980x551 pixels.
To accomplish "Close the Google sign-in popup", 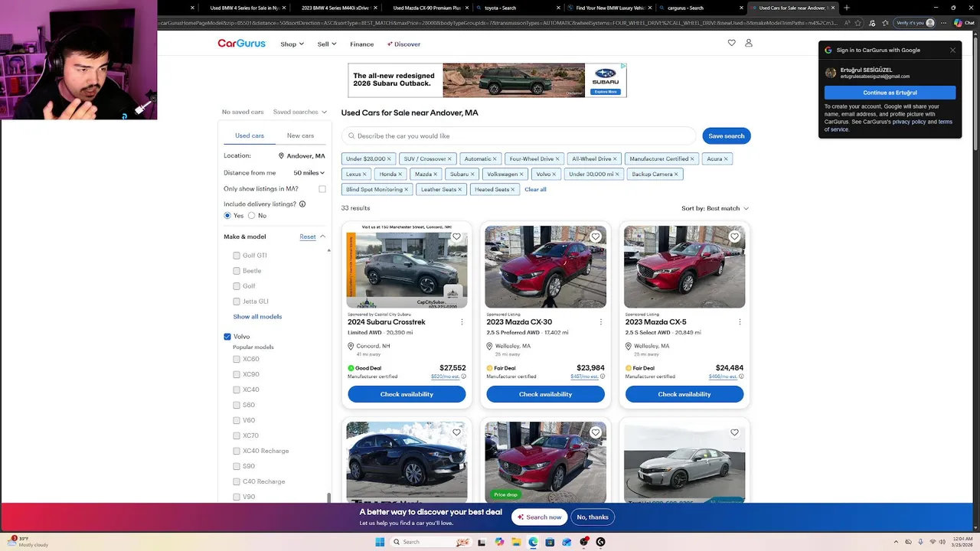I will coord(952,50).
